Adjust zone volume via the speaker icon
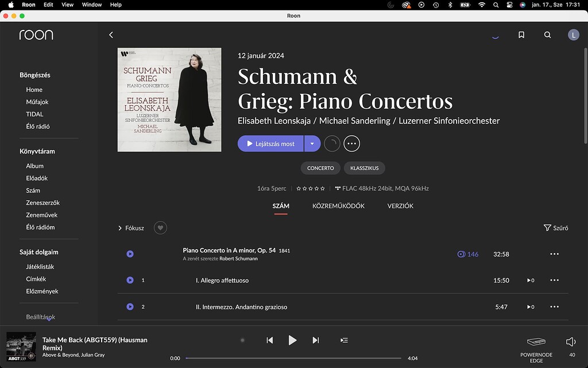The width and height of the screenshot is (588, 368). (570, 340)
